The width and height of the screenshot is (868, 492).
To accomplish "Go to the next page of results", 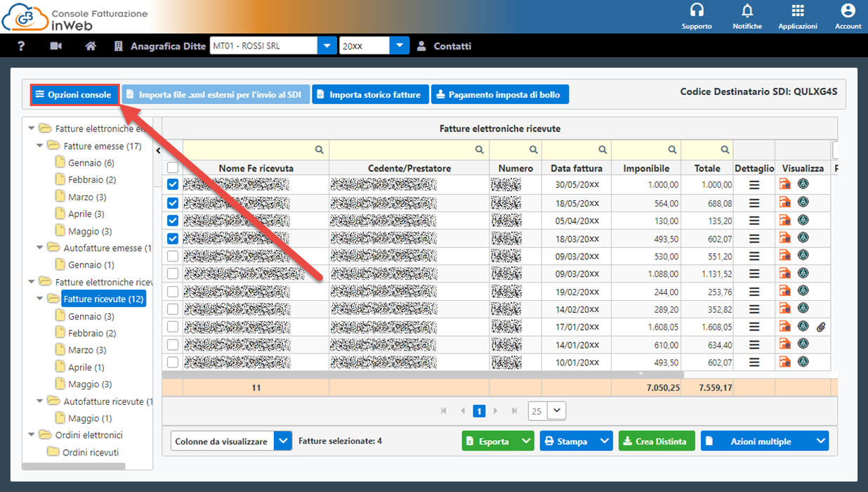I will [x=496, y=411].
